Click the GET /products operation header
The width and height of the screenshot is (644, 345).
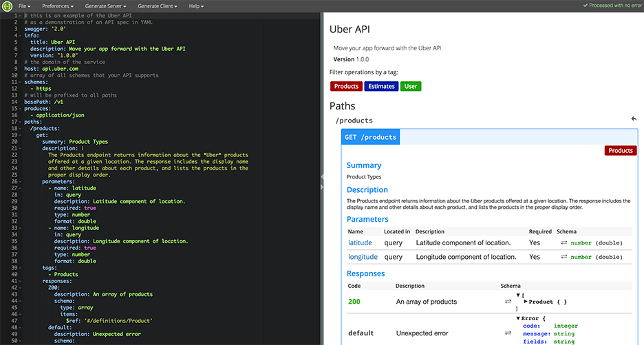(370, 137)
